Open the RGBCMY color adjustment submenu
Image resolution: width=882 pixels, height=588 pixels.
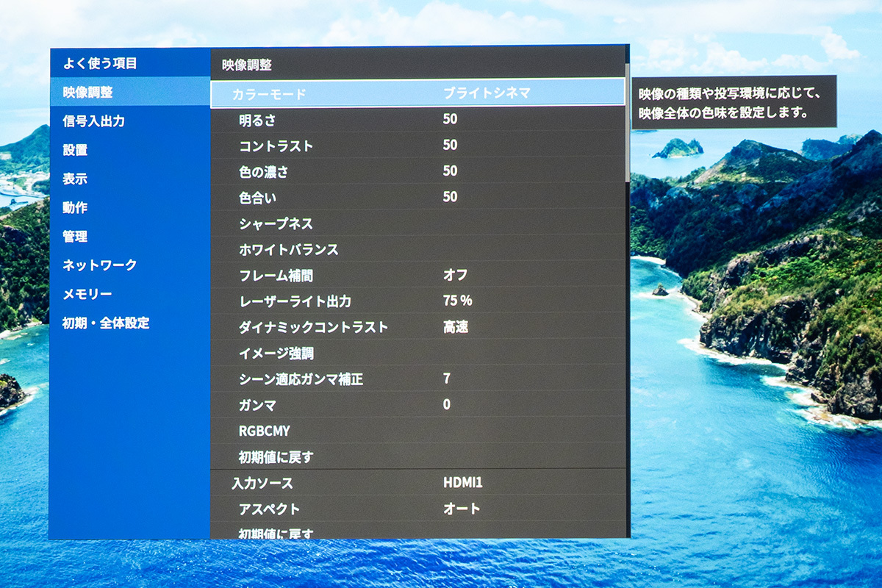pyautogui.click(x=417, y=431)
